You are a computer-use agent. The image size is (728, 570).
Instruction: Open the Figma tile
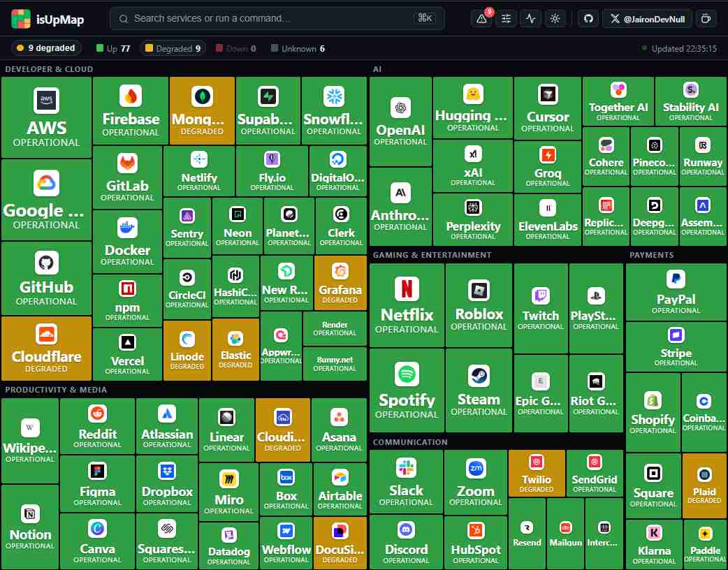tap(97, 483)
